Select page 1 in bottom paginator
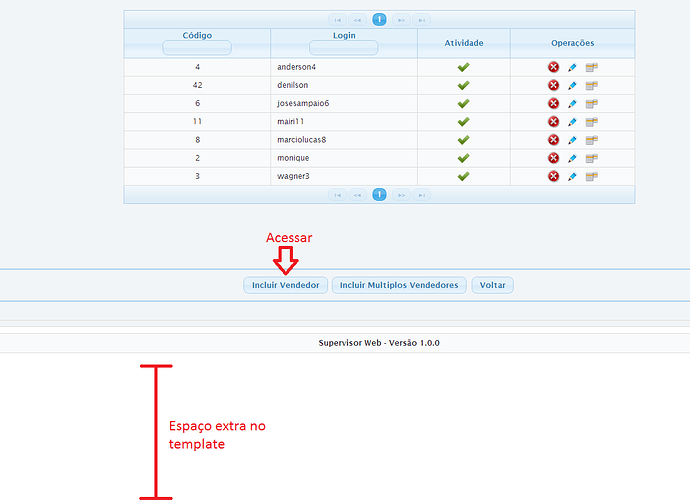The height and width of the screenshot is (500, 690). click(379, 195)
